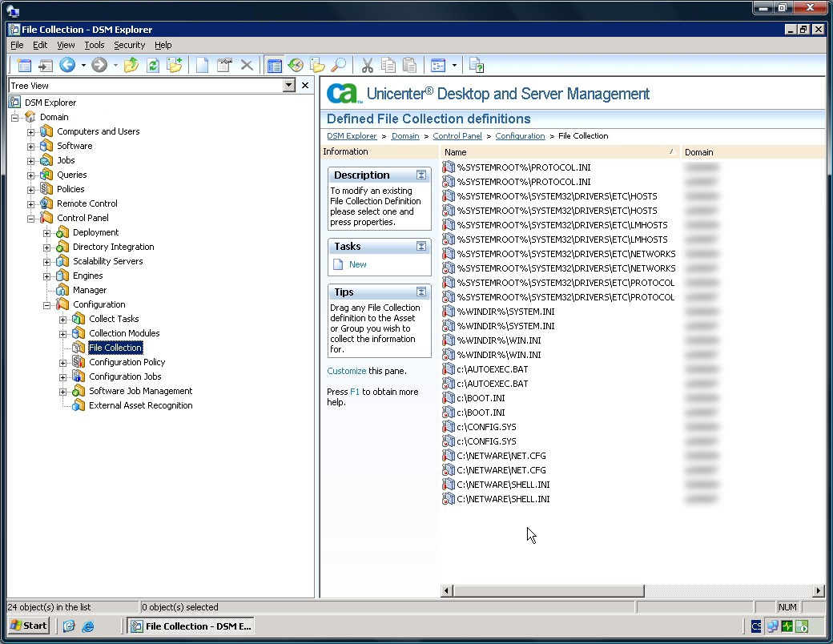Click the Refresh toolbar icon
The image size is (833, 644).
(152, 66)
